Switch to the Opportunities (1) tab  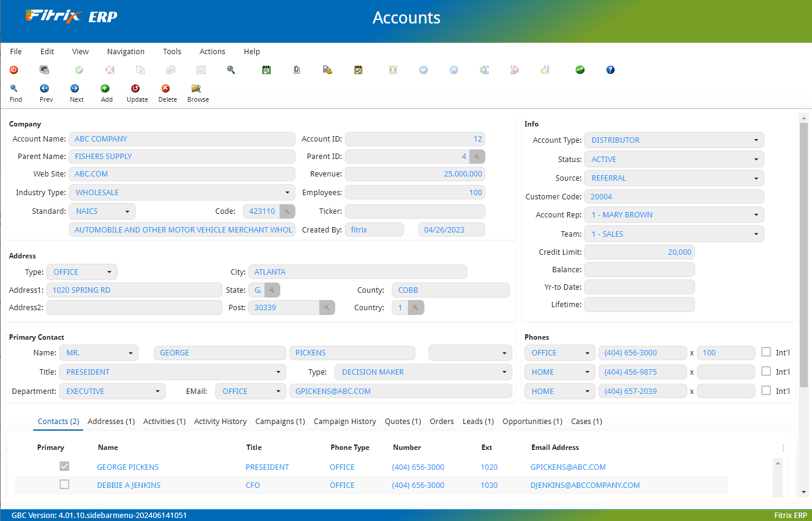(x=532, y=421)
